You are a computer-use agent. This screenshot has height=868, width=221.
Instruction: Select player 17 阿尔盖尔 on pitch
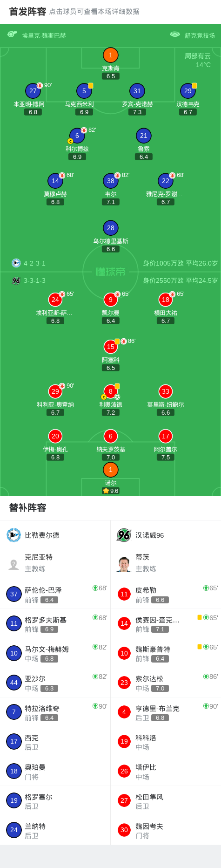pos(166,436)
